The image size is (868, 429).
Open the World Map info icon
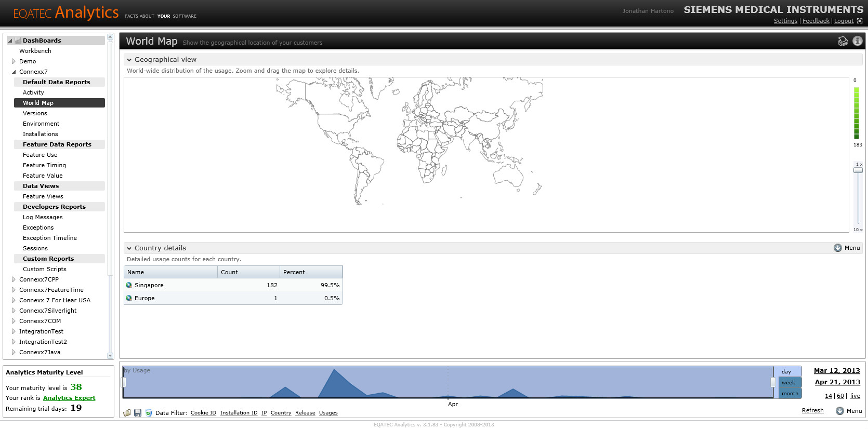[858, 41]
